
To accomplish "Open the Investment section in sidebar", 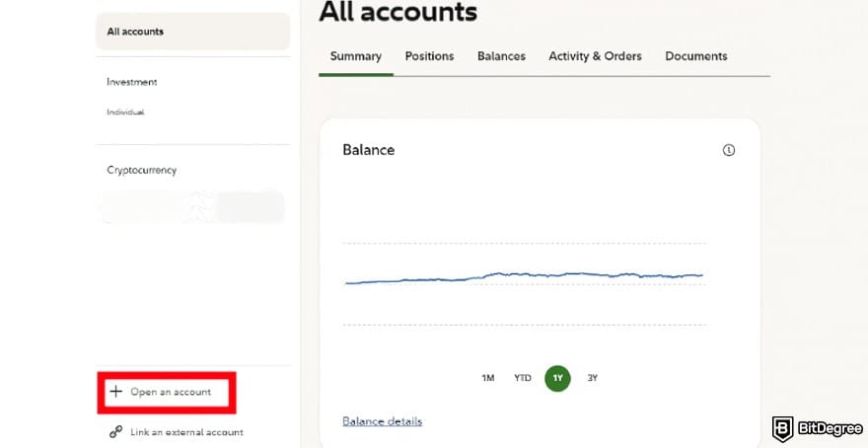I will (132, 82).
